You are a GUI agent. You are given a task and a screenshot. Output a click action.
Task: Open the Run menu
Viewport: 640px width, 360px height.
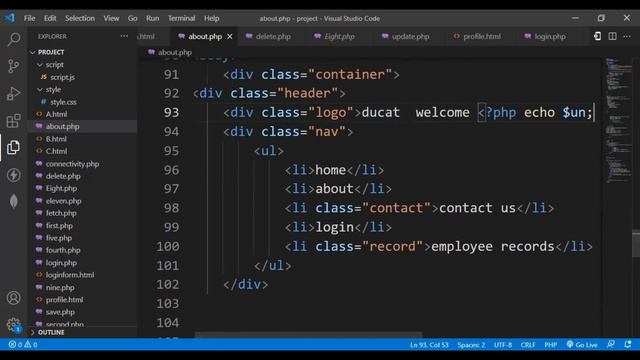(x=153, y=18)
